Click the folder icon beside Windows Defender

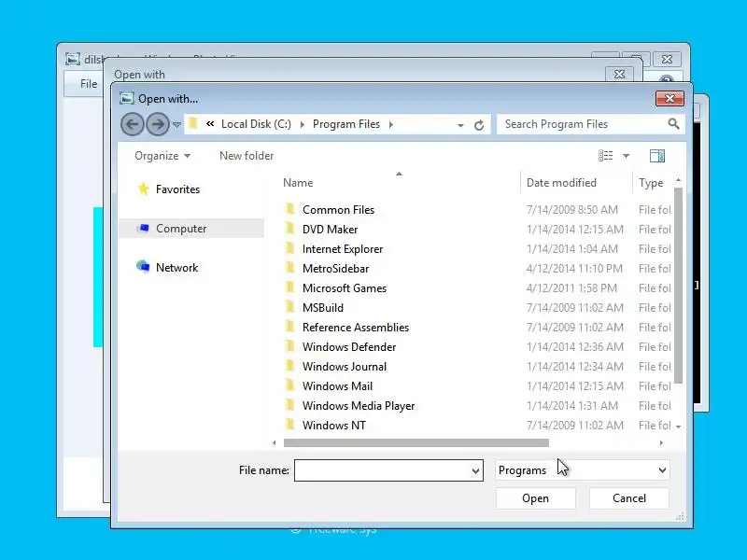[x=289, y=346]
